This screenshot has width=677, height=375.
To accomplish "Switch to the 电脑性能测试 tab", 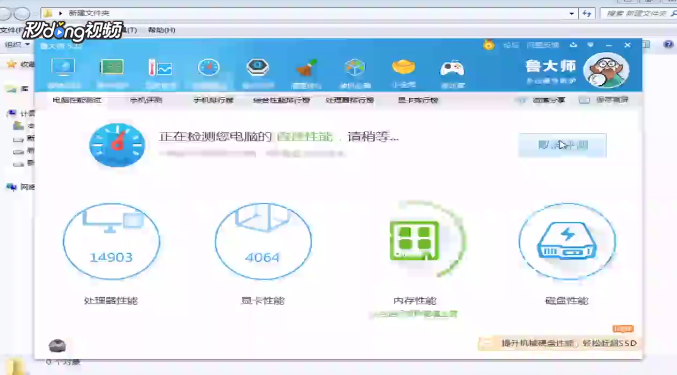I will 77,100.
